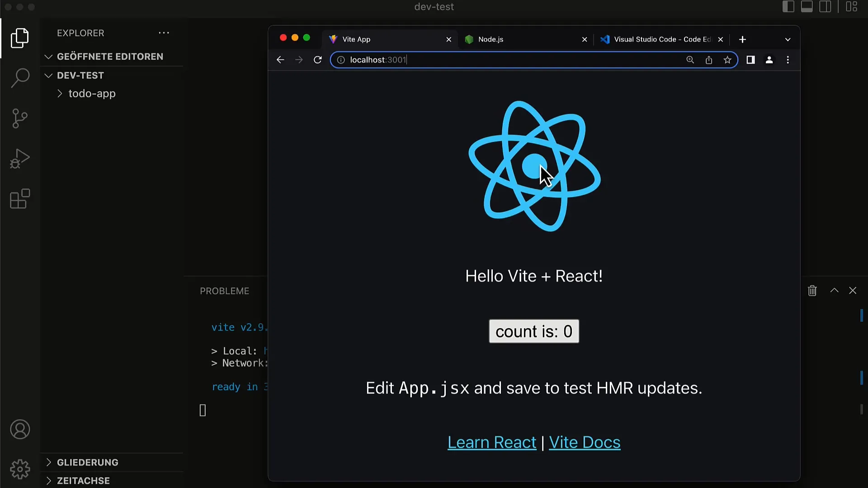
Task: Open the Source Control view
Action: [x=20, y=118]
